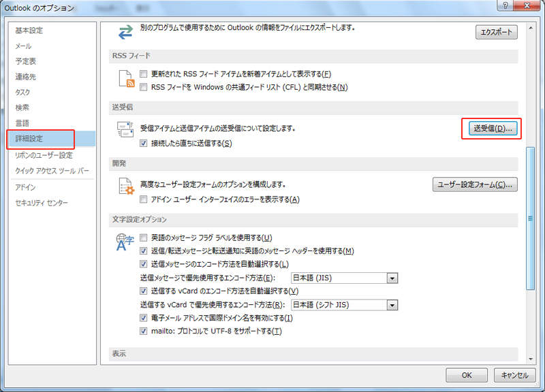The height and width of the screenshot is (392, 545).
Task: Select 予定表 category
Action: point(52,61)
